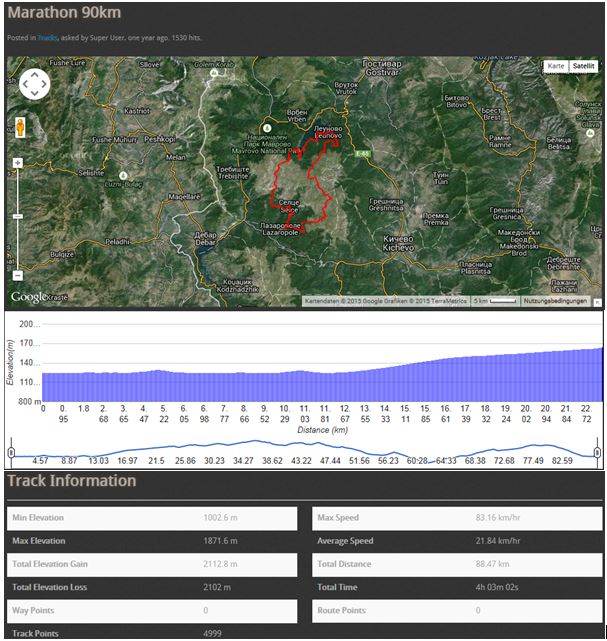Click the 43.22 mark on the overview timeline
Viewport: 607px width, 641px height.
(301, 461)
